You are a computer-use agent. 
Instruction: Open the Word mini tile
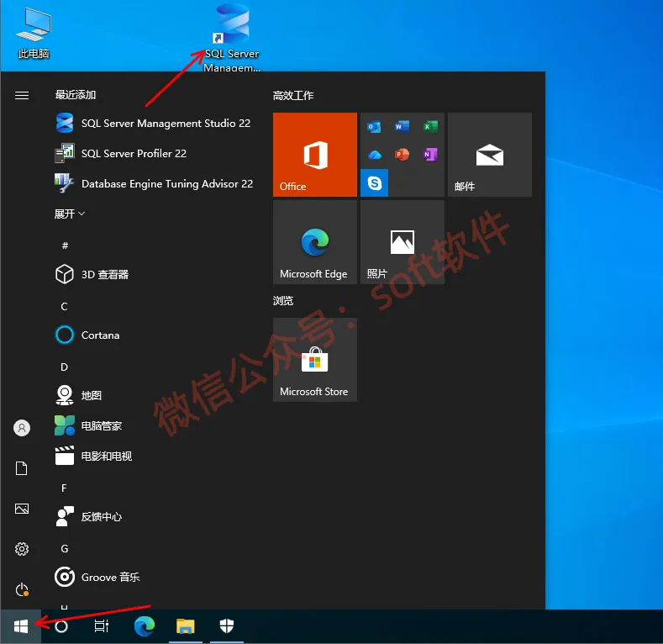(403, 126)
